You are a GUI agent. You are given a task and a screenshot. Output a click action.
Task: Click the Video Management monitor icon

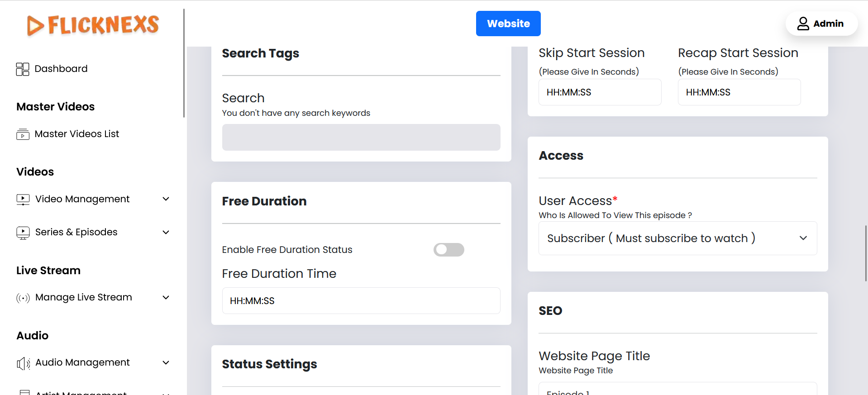(23, 200)
